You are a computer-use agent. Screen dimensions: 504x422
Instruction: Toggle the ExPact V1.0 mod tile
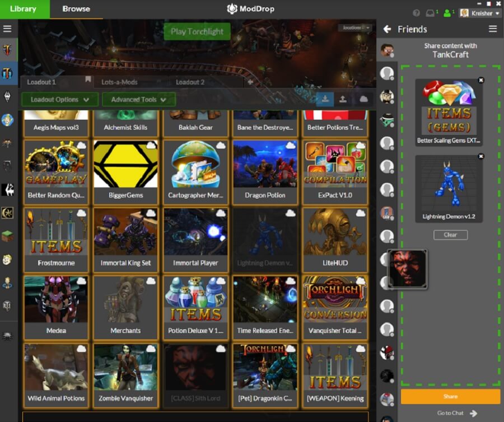[335, 172]
